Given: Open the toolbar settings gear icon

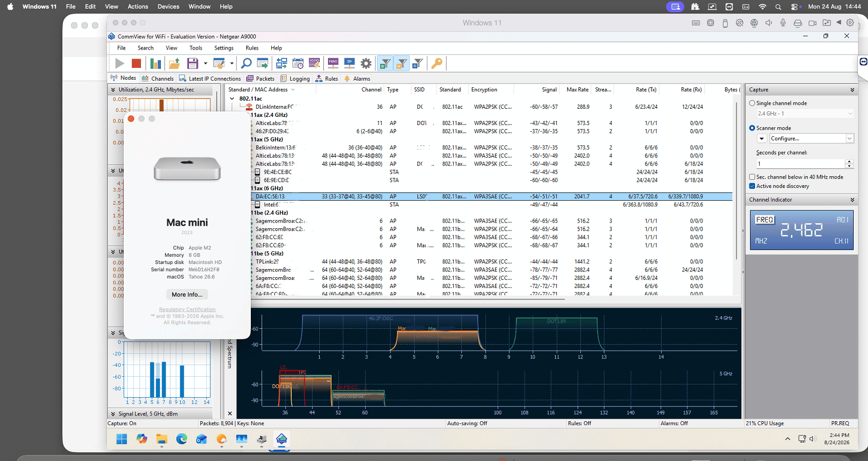Looking at the screenshot, I should (366, 63).
